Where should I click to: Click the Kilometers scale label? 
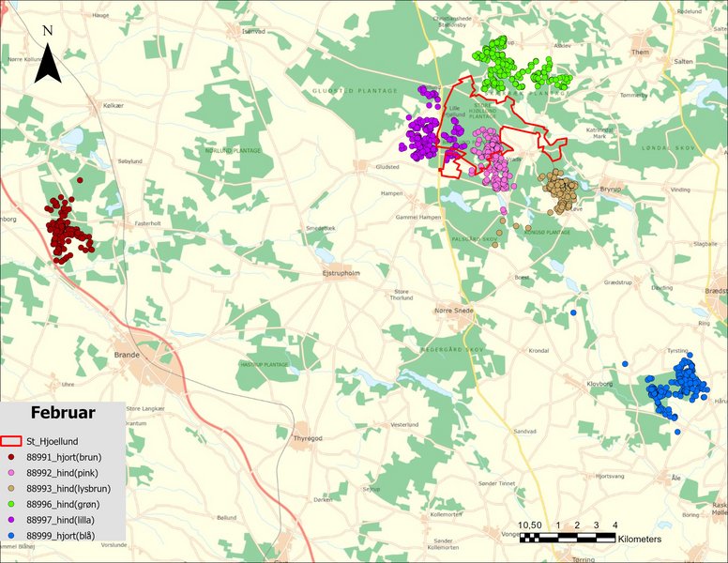(639, 540)
